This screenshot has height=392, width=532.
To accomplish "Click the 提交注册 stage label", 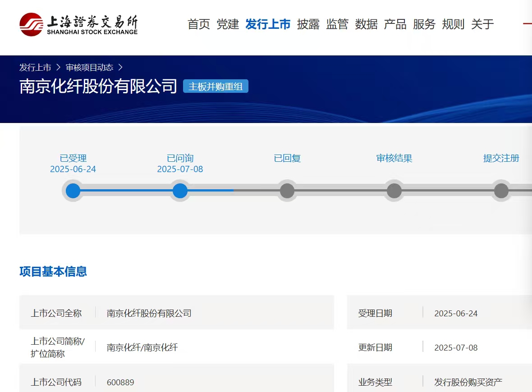I will (x=501, y=158).
